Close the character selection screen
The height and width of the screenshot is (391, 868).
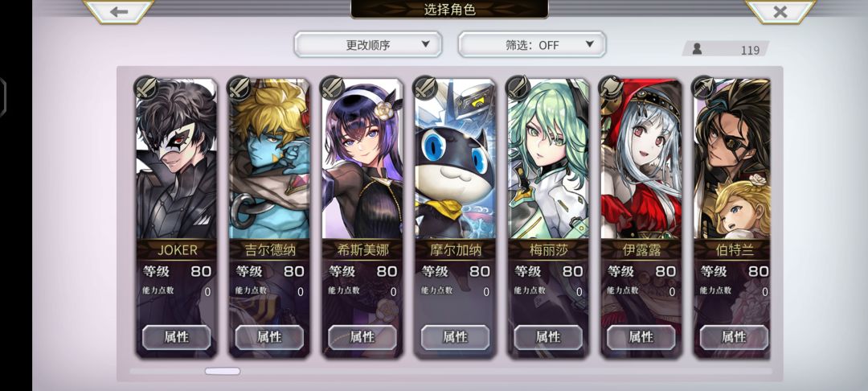[x=780, y=11]
